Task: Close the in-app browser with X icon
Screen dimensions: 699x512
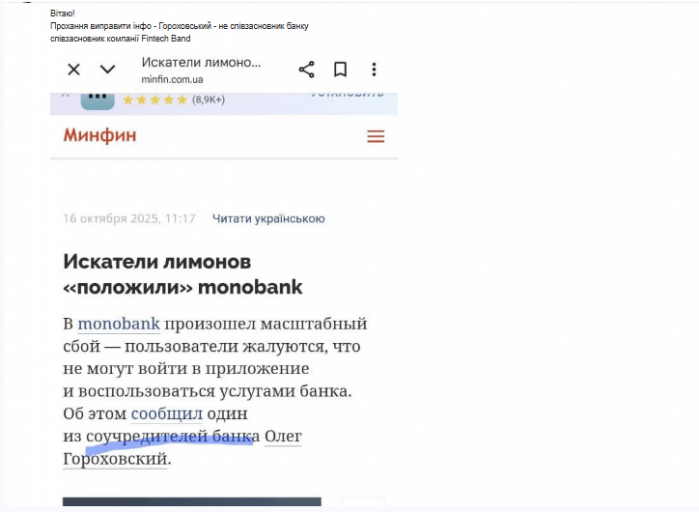Action: pos(74,70)
